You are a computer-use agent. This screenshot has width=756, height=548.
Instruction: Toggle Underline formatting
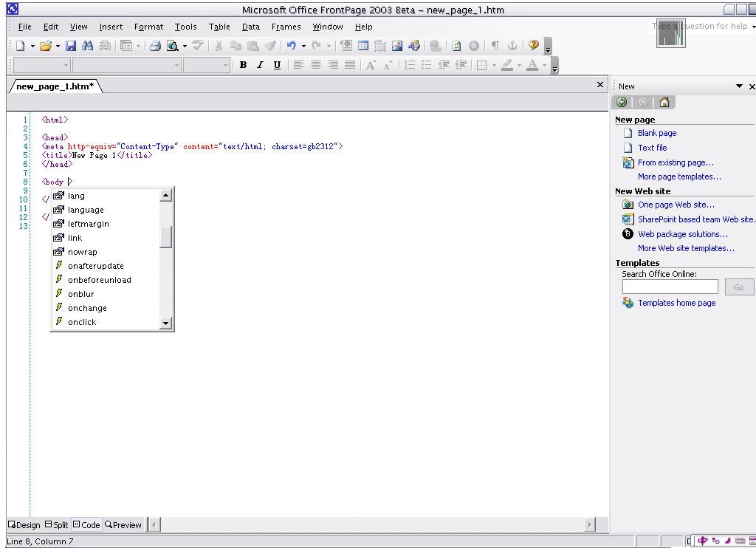pyautogui.click(x=277, y=65)
